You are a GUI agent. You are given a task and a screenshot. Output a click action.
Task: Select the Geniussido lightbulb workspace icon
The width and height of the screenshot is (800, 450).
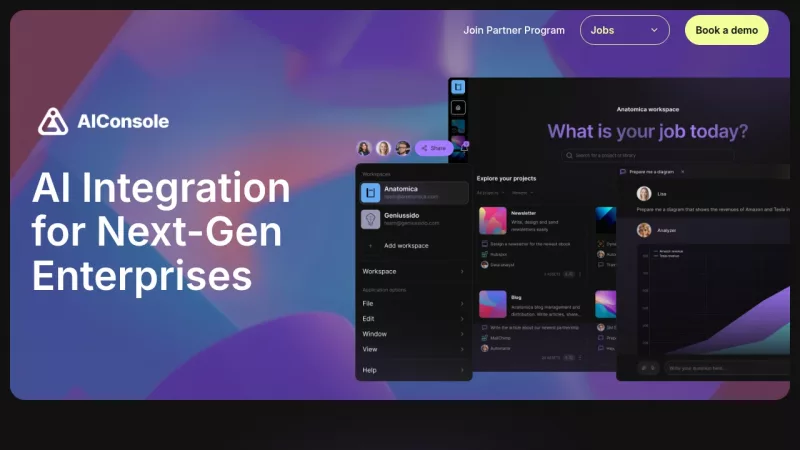(x=371, y=219)
